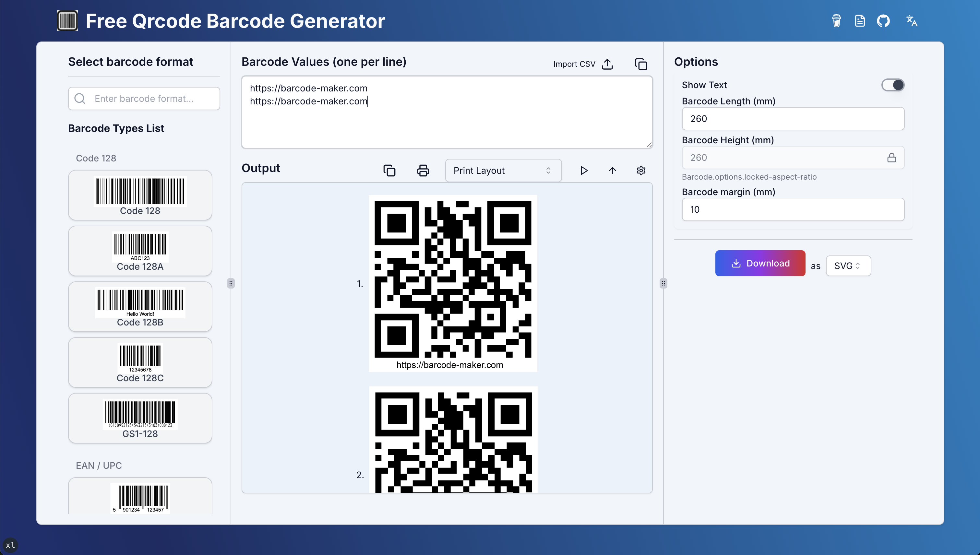Click the Barcode Length input field
Screen dimensions: 980x555
coord(793,119)
